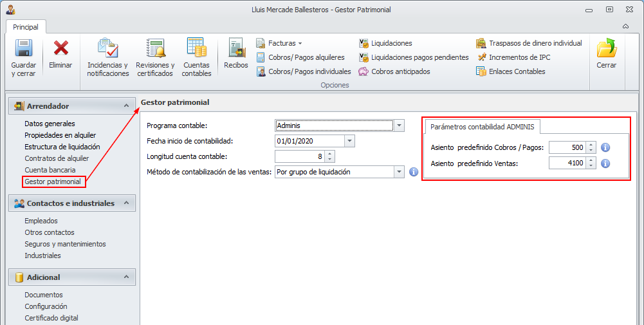
Task: Collapse Contactos e industriales section
Action: pos(126,203)
